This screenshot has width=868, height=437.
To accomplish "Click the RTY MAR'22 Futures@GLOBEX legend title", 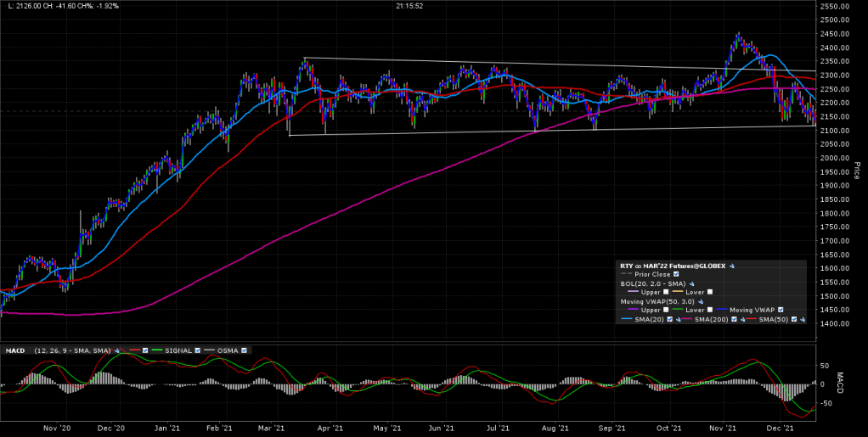I will click(673, 266).
